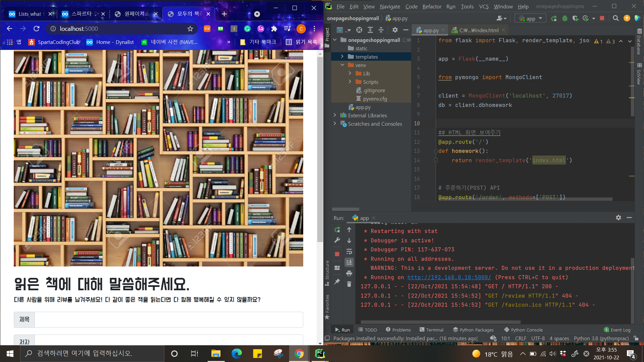Screen dimensions: 644x362
Task: Toggle scroll to end in console
Action: pos(349,262)
